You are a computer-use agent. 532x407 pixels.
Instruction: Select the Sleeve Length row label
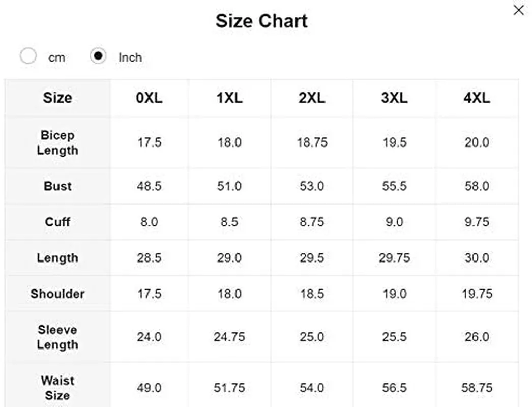[x=57, y=337]
